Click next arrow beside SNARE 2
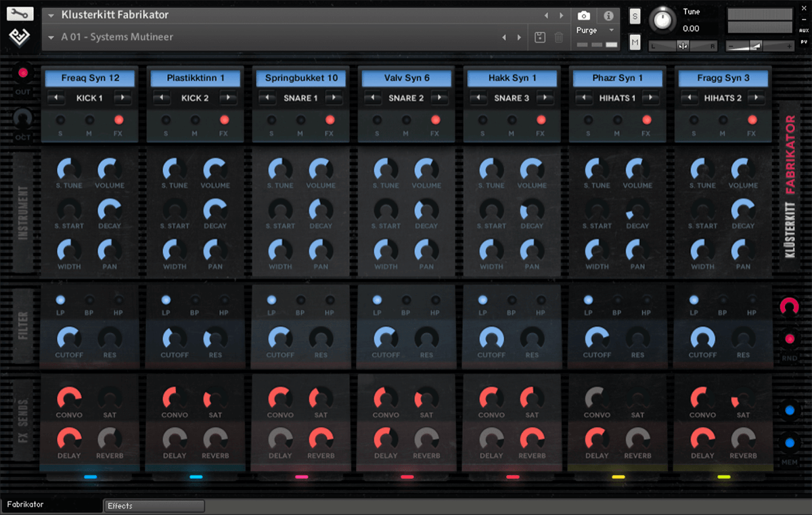 [438, 98]
